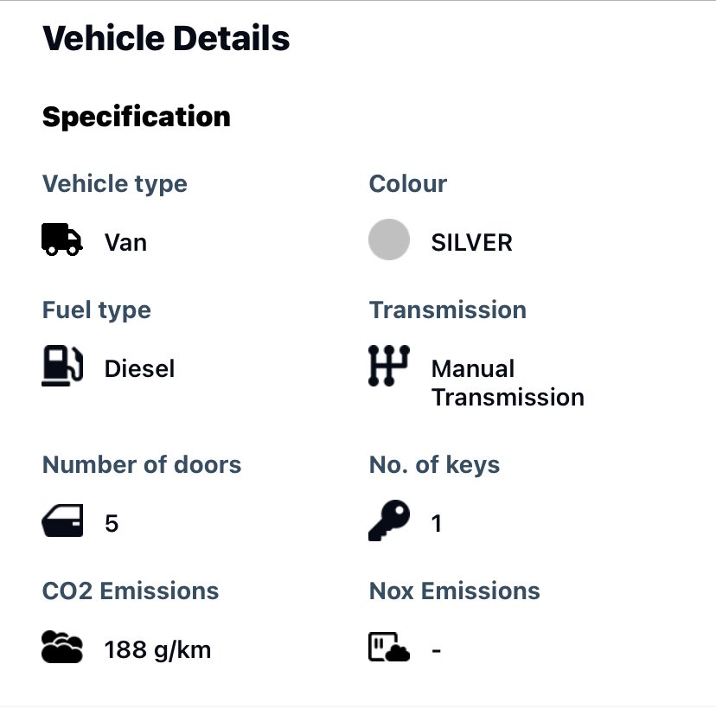
Task: Click the CO2 cloud icon
Action: [x=62, y=648]
